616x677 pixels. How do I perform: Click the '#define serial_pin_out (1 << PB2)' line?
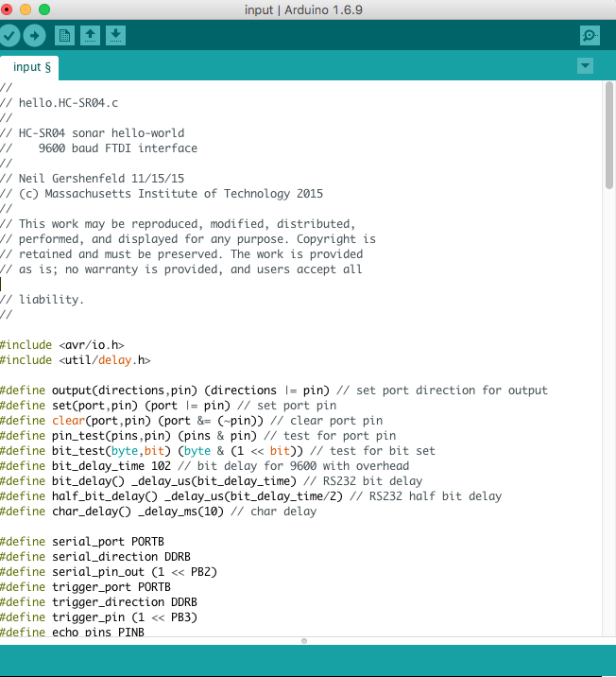tap(109, 572)
